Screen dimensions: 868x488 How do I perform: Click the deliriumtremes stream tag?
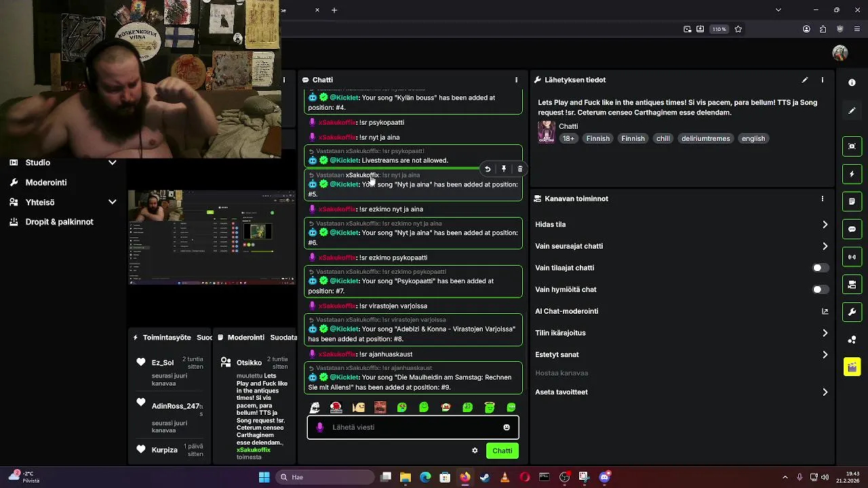706,138
